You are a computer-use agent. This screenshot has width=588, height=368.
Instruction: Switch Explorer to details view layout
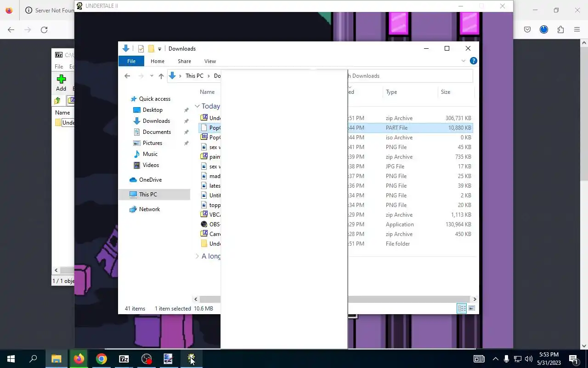[462, 308]
